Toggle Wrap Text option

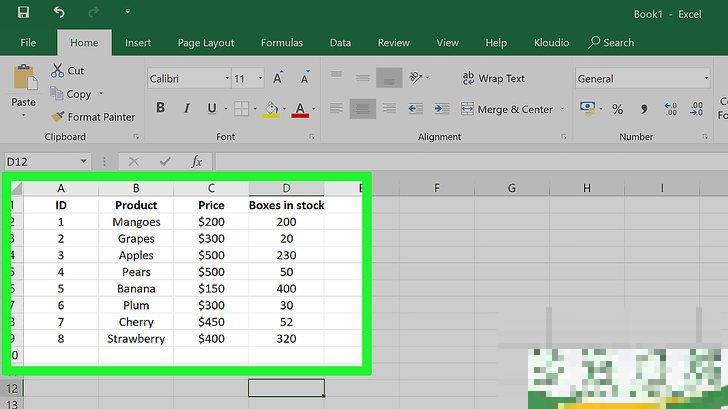[493, 78]
